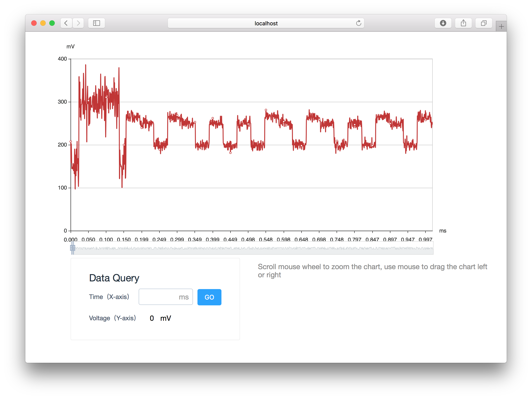
Task: Focus the Time (X-axis) ms input field
Action: pos(166,297)
